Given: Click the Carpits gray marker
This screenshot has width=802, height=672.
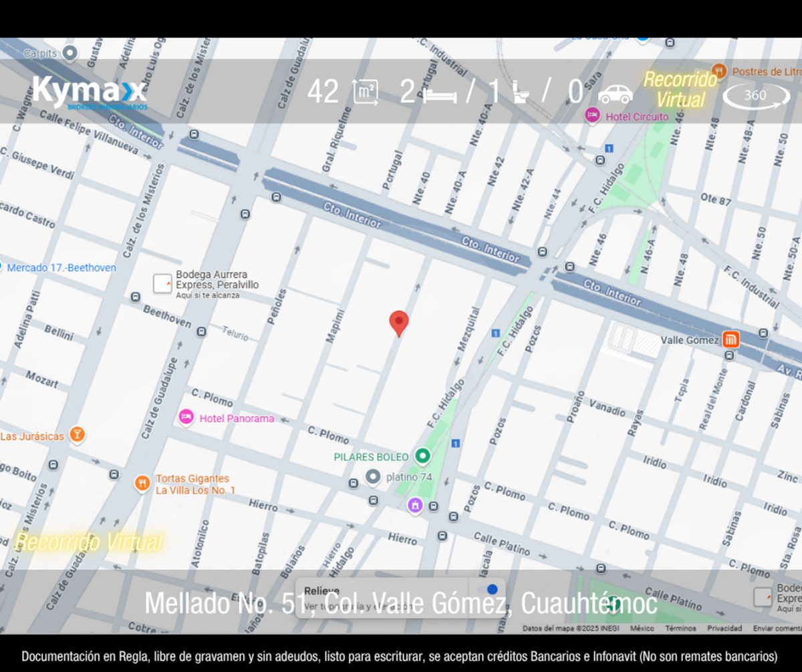Looking at the screenshot, I should [70, 53].
